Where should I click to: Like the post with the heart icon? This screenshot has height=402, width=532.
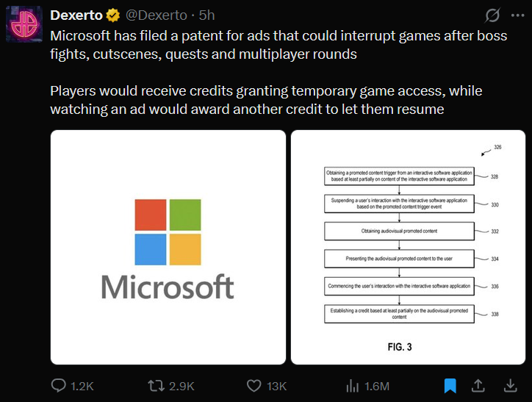tap(254, 386)
